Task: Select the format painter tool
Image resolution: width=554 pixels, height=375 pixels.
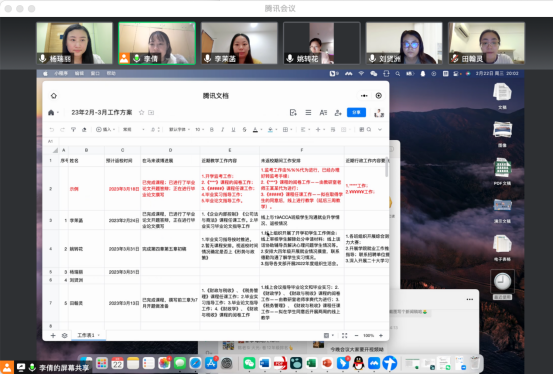Action: tap(73, 130)
